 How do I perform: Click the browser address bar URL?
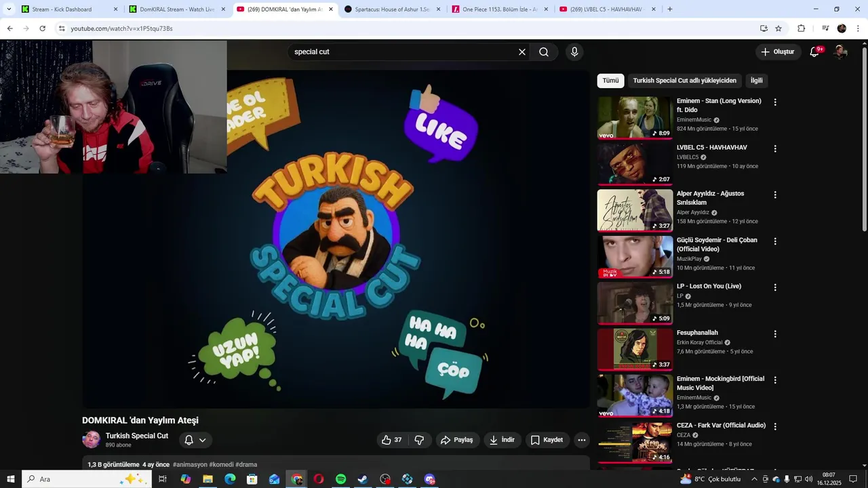click(x=122, y=28)
